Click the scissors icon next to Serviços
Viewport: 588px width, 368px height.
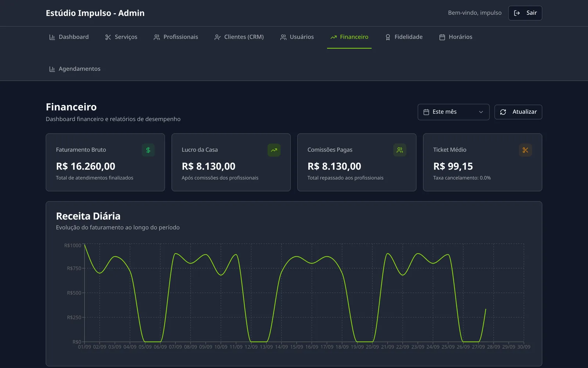tap(108, 37)
